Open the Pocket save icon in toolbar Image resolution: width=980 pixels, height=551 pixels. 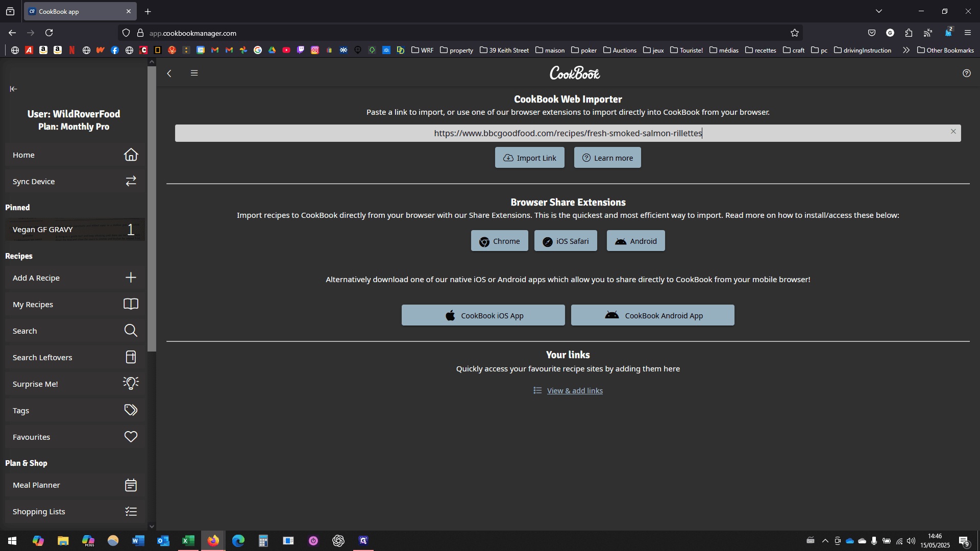coord(872,33)
